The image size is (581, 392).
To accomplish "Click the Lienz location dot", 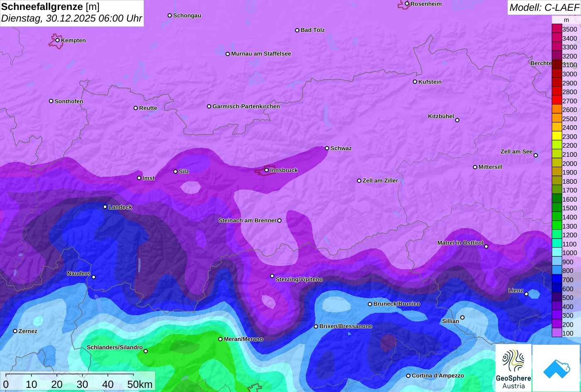I will [526, 294].
